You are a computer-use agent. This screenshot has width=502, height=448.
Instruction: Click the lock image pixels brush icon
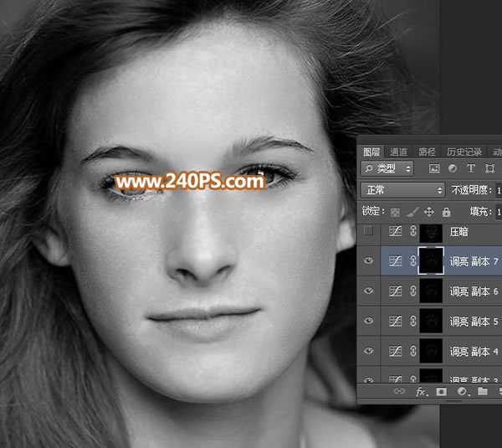coord(412,212)
